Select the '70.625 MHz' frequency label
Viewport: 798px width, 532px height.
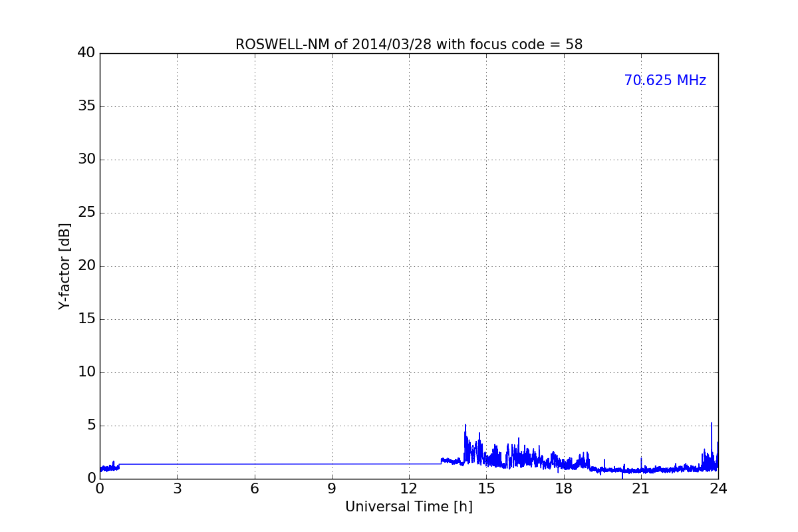click(665, 80)
